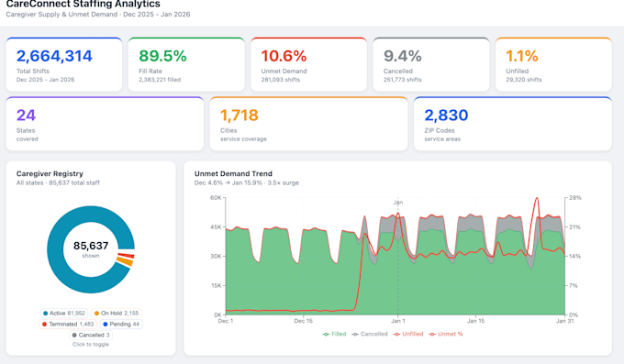Click the 85,637 shown donut center
The image size is (624, 364).
pyautogui.click(x=91, y=249)
